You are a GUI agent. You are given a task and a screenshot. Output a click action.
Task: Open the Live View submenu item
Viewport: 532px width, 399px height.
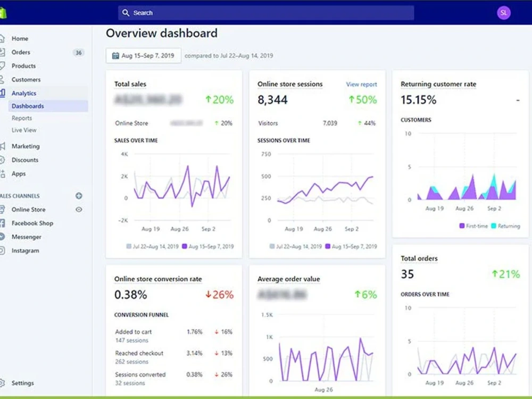click(x=24, y=130)
